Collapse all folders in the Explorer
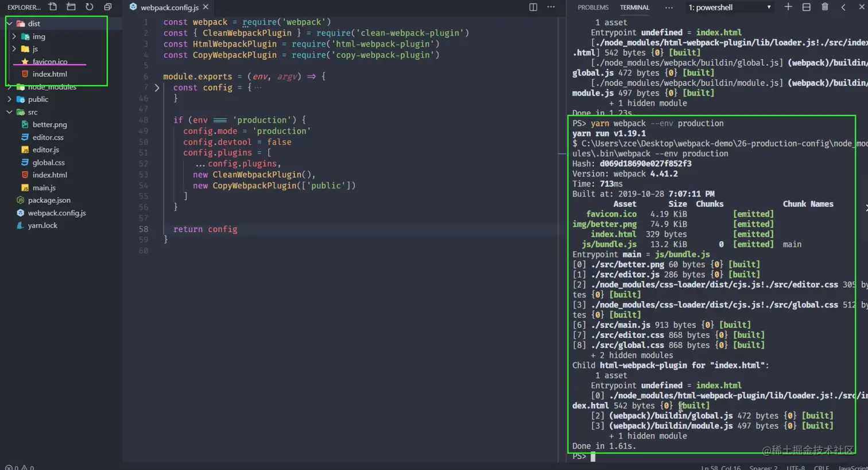 [108, 7]
